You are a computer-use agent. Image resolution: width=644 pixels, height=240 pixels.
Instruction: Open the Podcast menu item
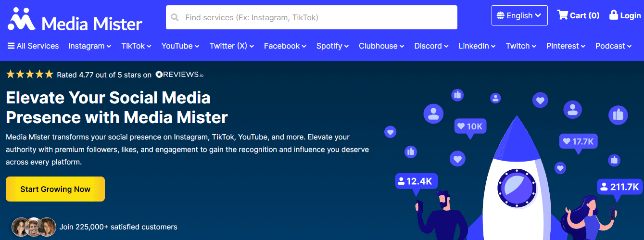click(x=614, y=46)
